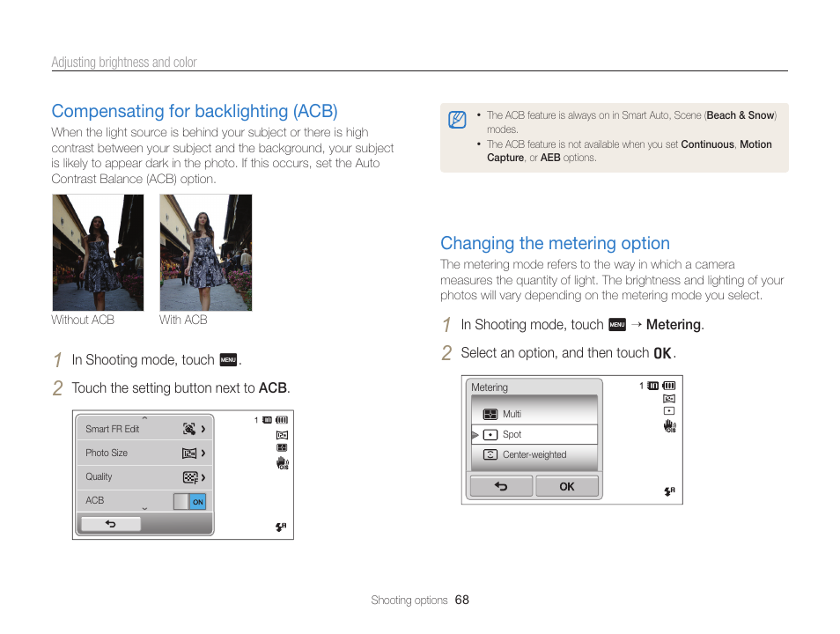Click the page number 68

[x=461, y=601]
